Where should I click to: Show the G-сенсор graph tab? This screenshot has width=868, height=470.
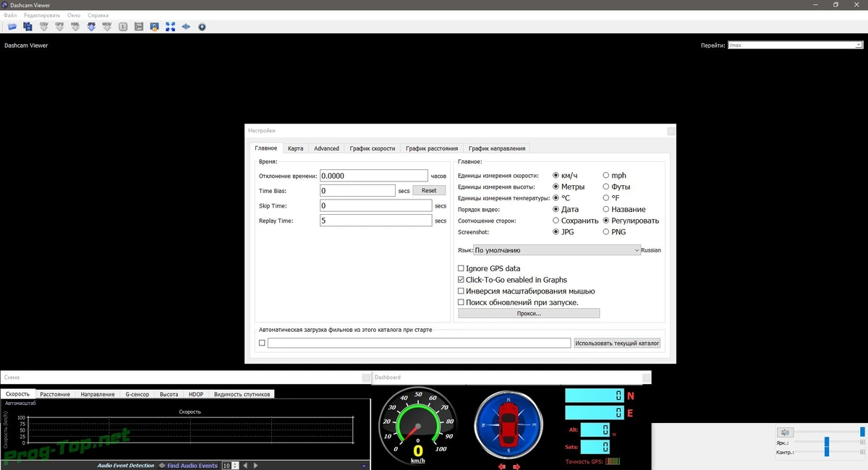coord(137,394)
